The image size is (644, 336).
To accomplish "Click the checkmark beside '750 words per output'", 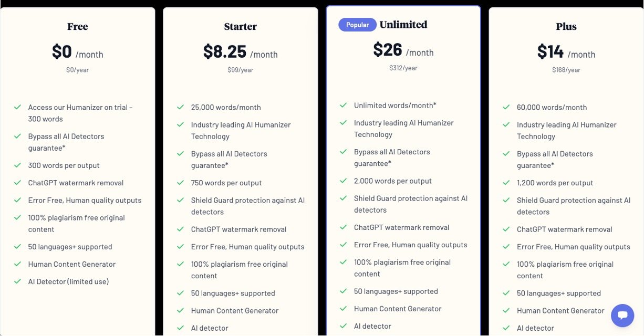I will (x=181, y=183).
